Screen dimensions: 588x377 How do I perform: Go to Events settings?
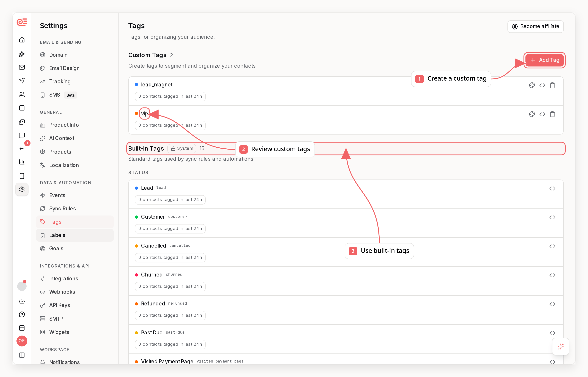[x=75, y=195]
